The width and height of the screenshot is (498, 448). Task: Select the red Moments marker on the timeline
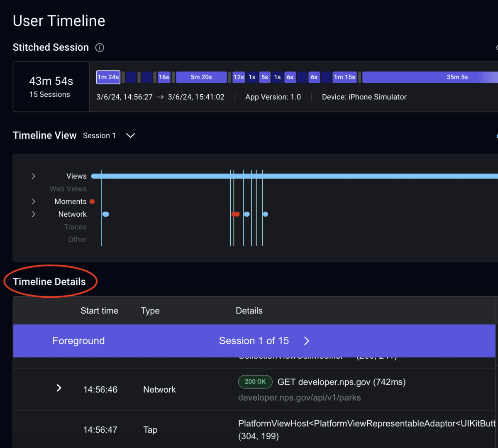(235, 214)
